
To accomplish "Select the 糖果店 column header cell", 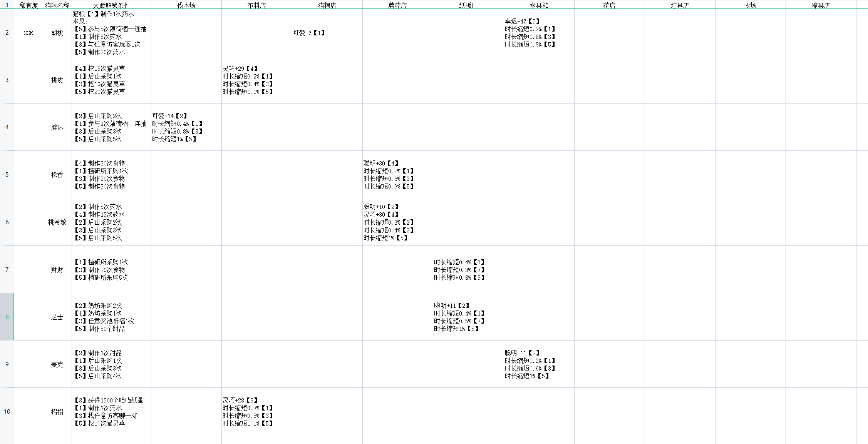I will pyautogui.click(x=821, y=5).
